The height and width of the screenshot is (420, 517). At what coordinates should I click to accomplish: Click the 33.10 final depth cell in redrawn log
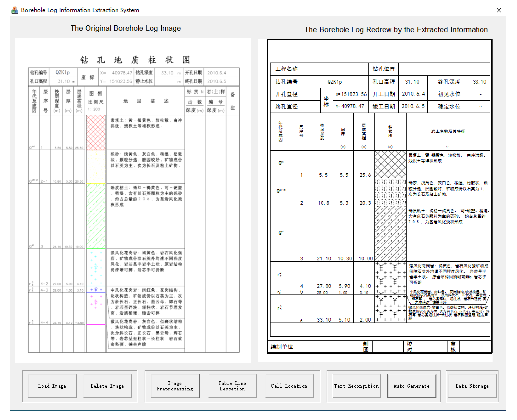point(479,82)
